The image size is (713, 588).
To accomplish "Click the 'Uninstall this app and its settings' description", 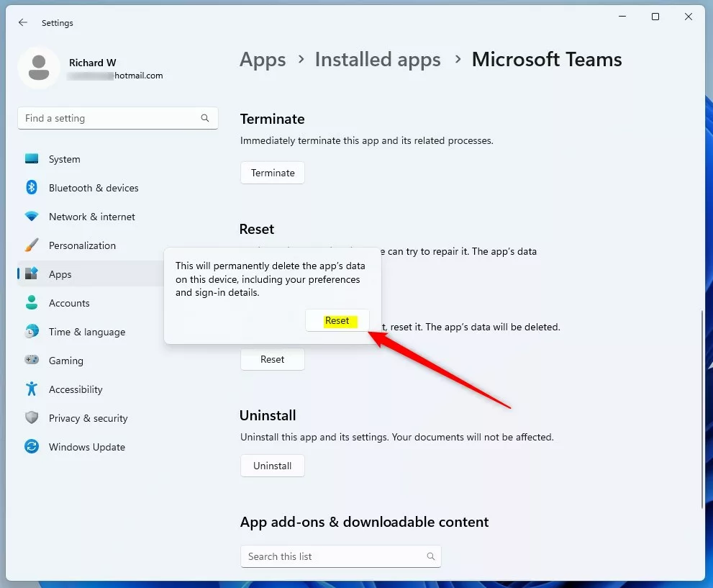I will coord(397,437).
